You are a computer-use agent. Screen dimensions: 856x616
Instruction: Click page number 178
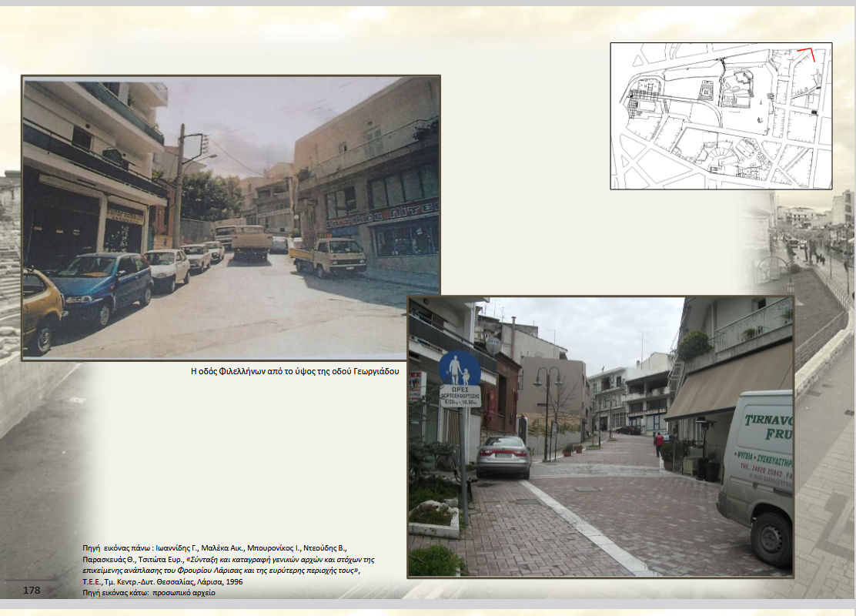(32, 591)
